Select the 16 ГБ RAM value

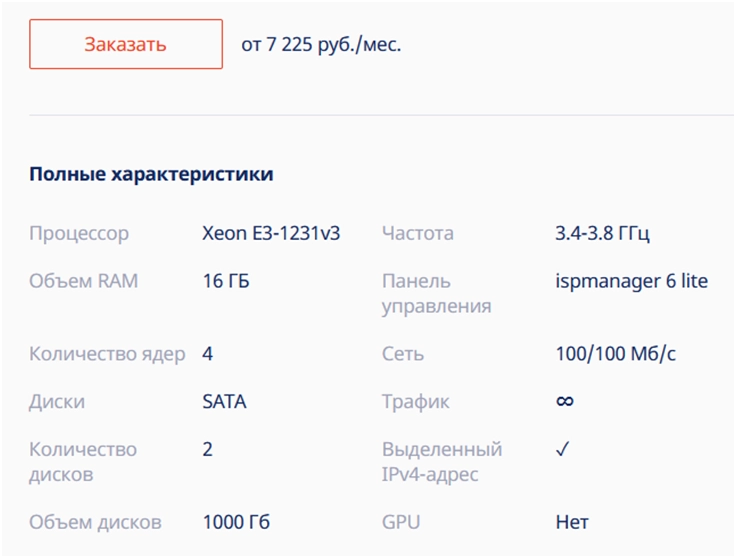[x=226, y=281]
